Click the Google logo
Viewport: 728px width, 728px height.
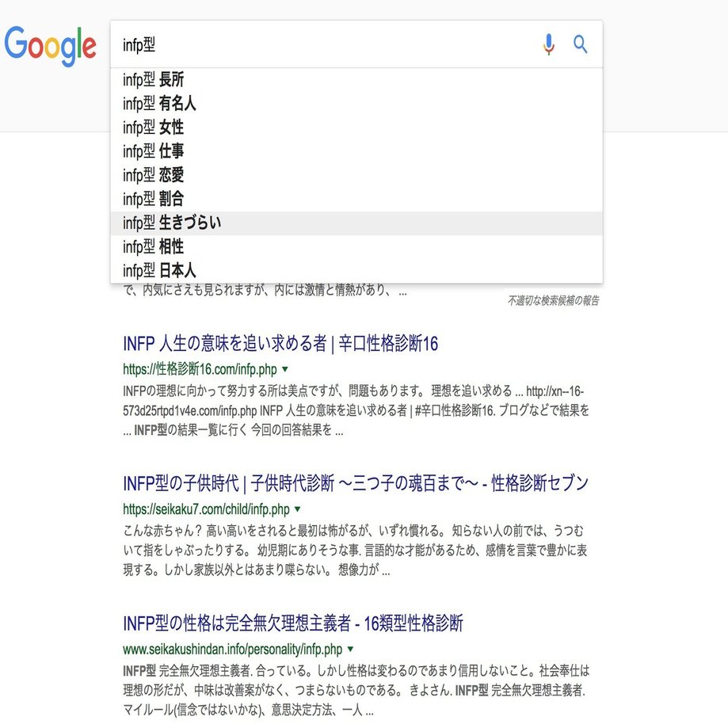click(50, 46)
